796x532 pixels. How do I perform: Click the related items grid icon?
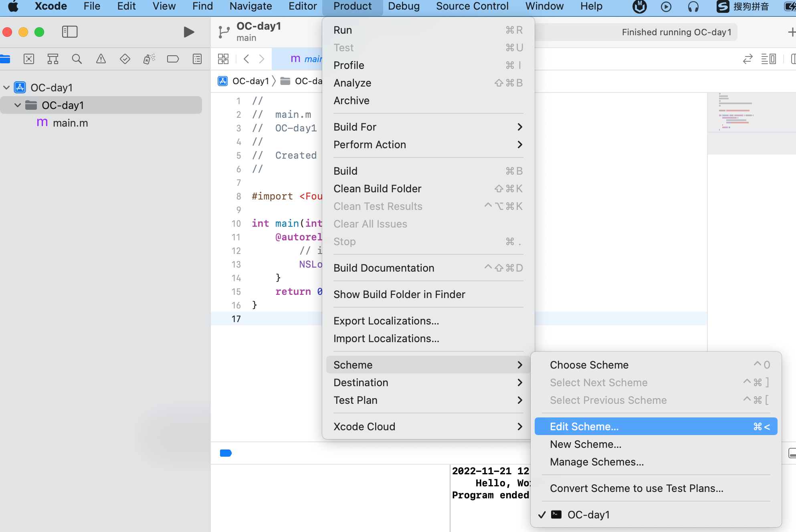[223, 59]
